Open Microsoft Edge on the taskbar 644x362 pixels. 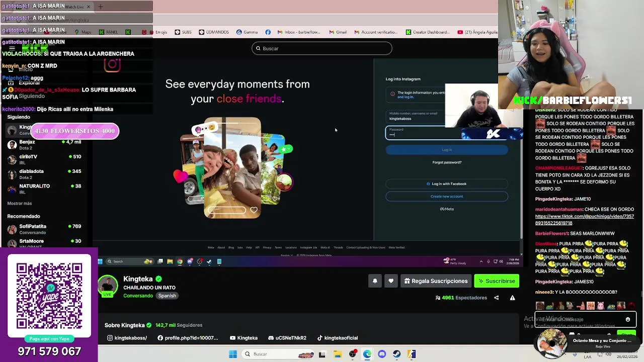coord(367,354)
